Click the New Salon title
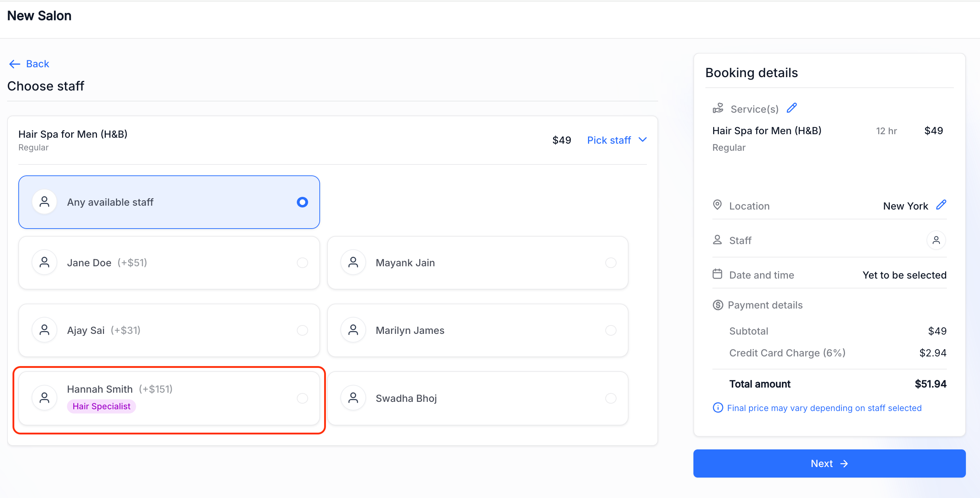This screenshot has width=980, height=498. 39,15
